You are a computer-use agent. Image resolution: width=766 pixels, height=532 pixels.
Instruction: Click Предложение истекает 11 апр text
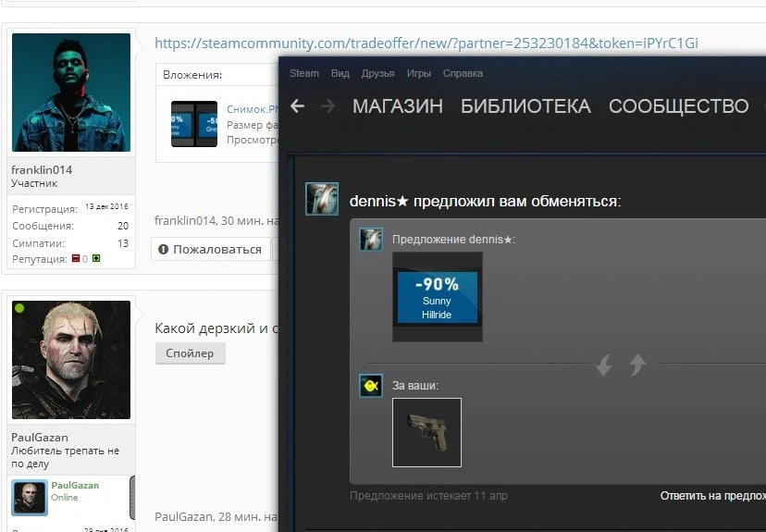[428, 496]
